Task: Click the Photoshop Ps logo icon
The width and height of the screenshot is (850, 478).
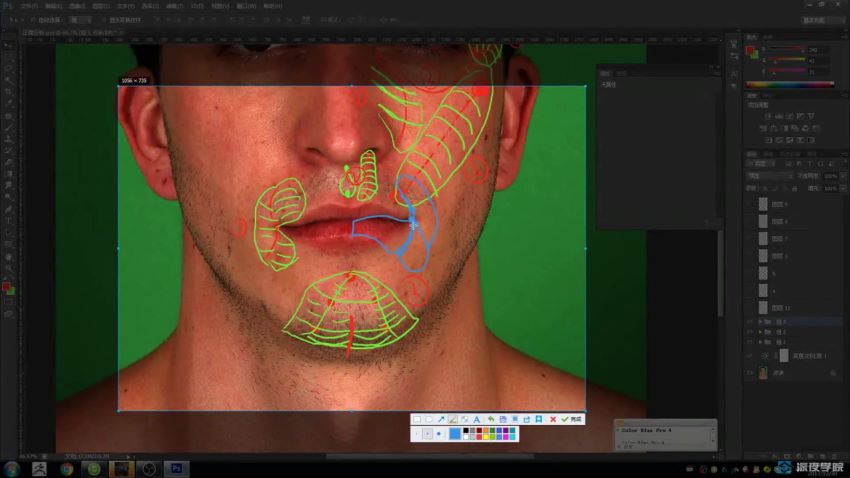Action: point(7,6)
